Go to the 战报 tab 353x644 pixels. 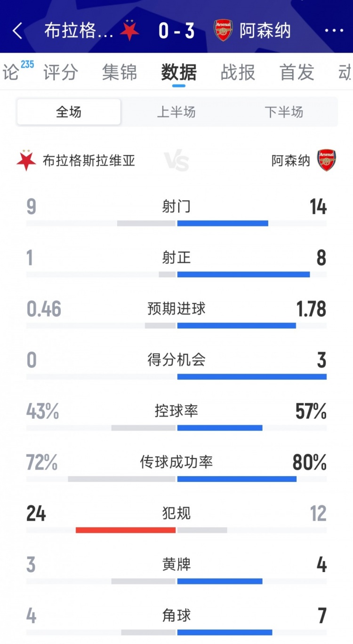(x=238, y=73)
